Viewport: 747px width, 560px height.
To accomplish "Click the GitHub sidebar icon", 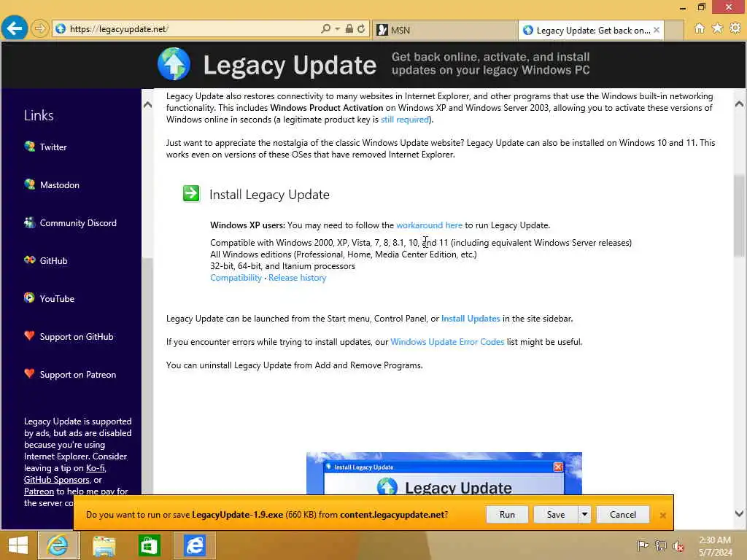I will (29, 260).
